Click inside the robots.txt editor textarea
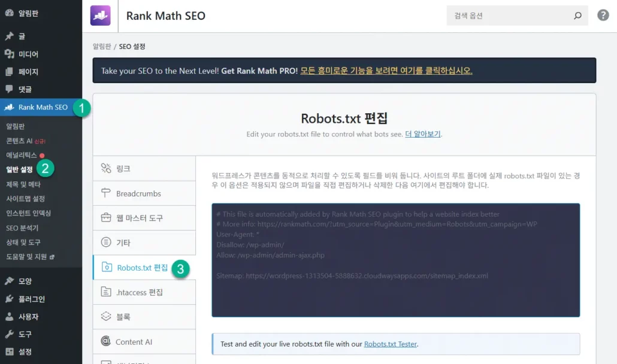Viewport: 617px width, 364px height. [x=395, y=260]
